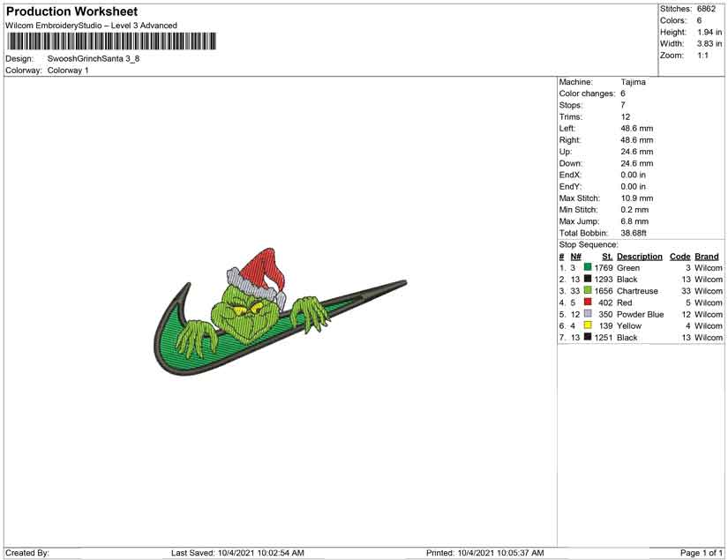Click the 'Colorway 1' value
Image resolution: width=728 pixels, height=560 pixels.
coord(68,71)
